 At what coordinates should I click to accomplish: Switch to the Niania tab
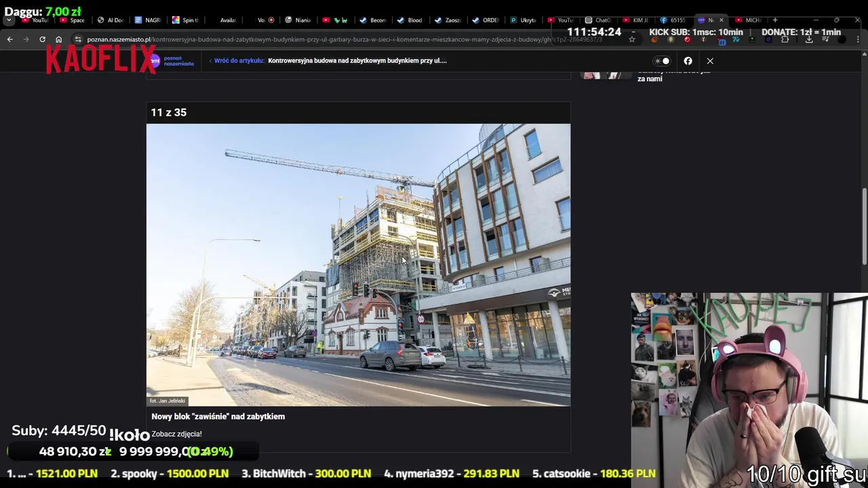point(298,20)
